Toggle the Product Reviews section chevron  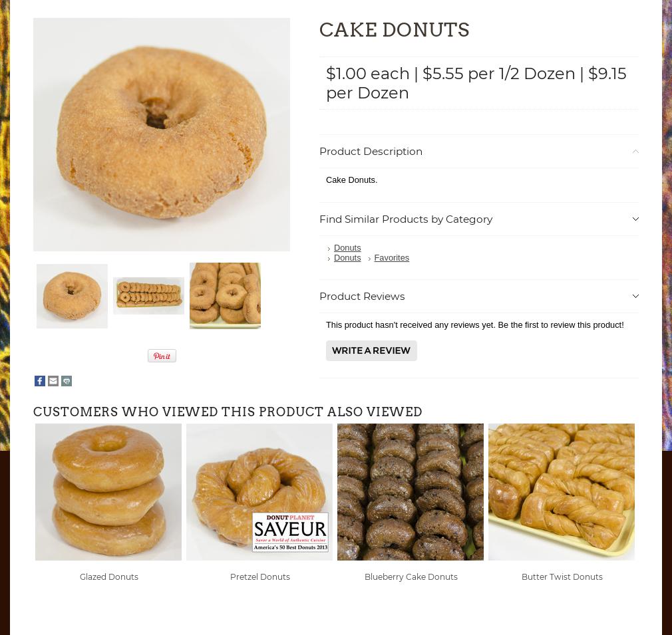pyautogui.click(x=635, y=297)
